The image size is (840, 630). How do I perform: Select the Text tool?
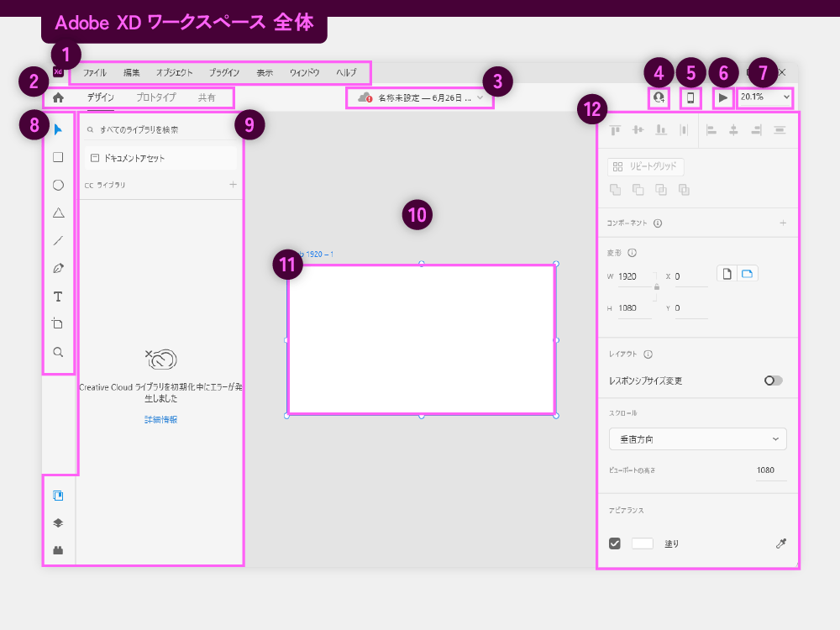pos(58,297)
